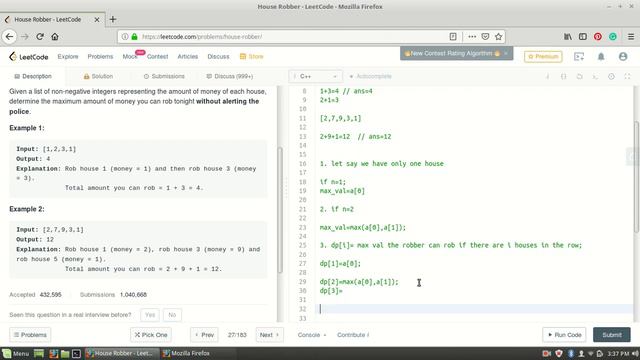Click the green Grammarly extension icon
The height and width of the screenshot is (360, 640).
(613, 37)
